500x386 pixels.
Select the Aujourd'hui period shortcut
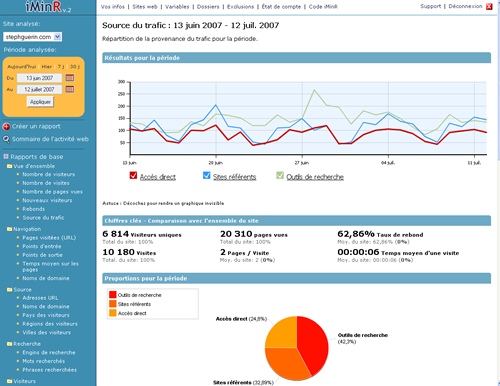tap(22, 67)
